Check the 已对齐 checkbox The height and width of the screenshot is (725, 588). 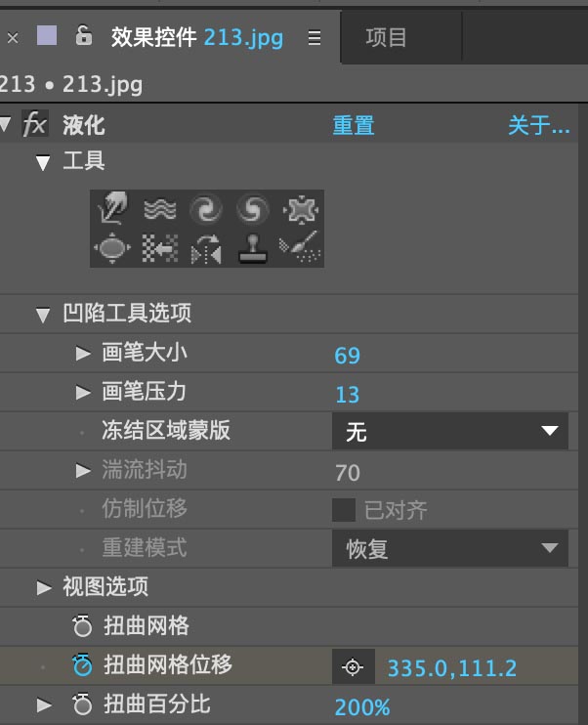344,510
